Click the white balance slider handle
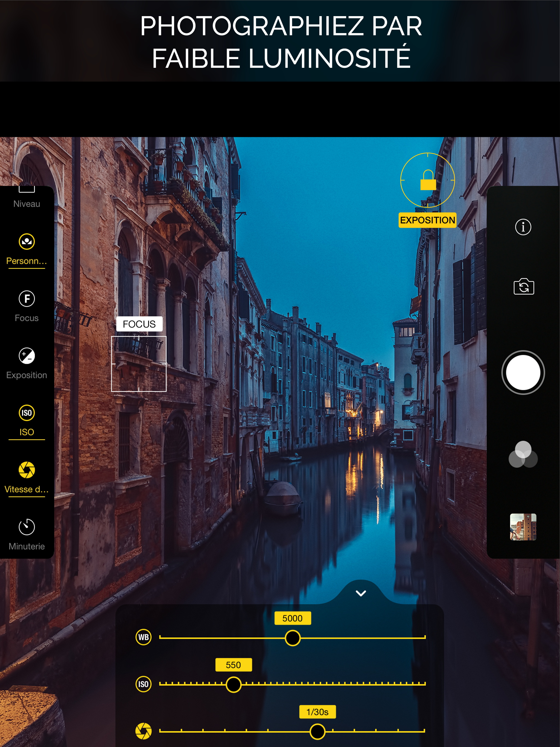Screen dimensions: 560x747 pyautogui.click(x=293, y=638)
